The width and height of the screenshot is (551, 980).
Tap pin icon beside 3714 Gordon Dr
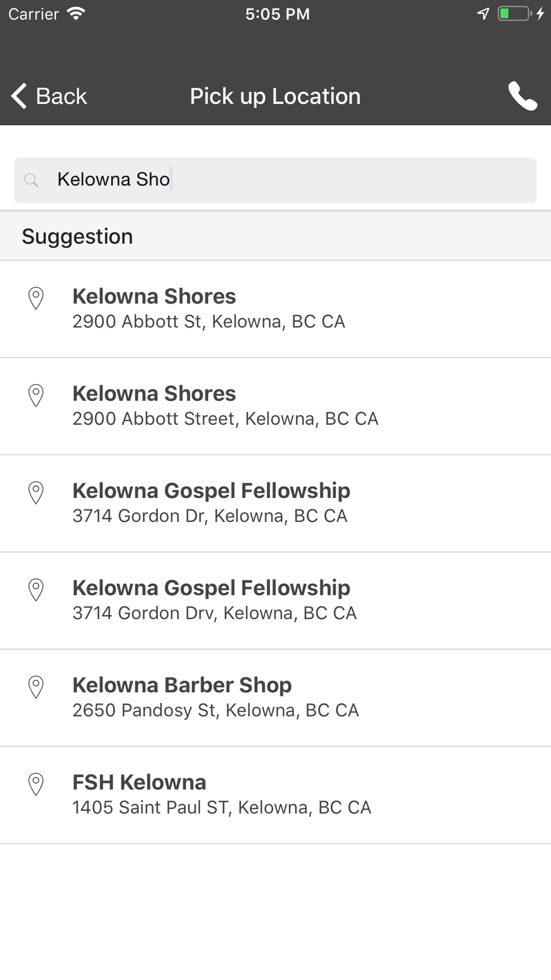[36, 493]
